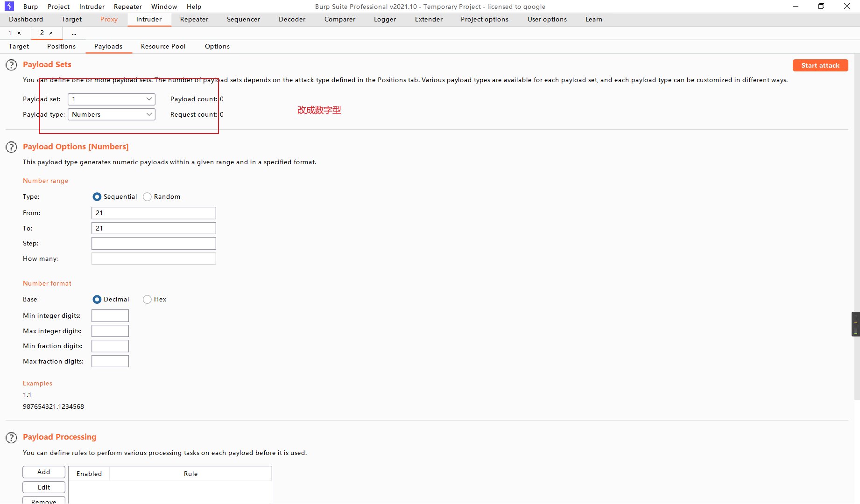Screen dimensions: 860x504
Task: Click the Enabled column header
Action: coord(89,474)
